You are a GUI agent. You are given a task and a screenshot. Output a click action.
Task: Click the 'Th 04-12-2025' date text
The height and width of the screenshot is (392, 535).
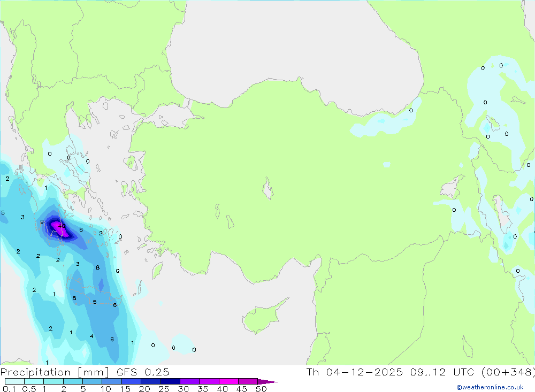(355, 372)
